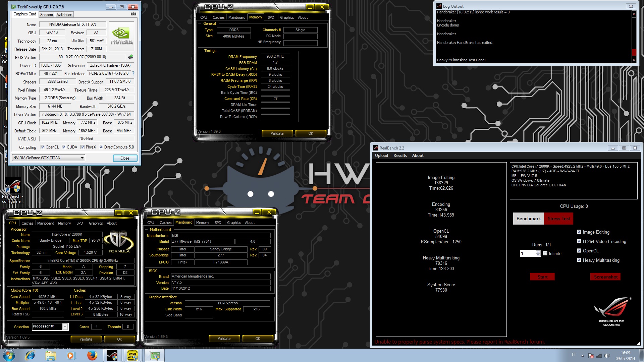The image size is (644, 362).
Task: Click the GPU-Z title bar app icon
Action: click(x=13, y=7)
